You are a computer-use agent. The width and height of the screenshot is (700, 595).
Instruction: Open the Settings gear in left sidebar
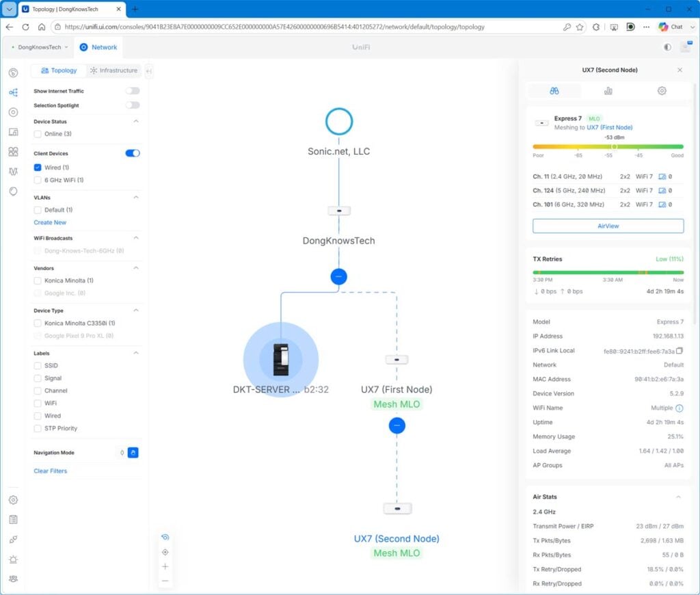(x=14, y=500)
